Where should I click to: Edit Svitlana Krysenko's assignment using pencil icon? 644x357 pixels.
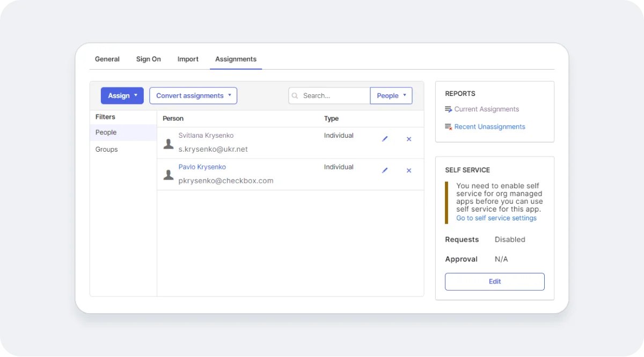[x=384, y=139]
